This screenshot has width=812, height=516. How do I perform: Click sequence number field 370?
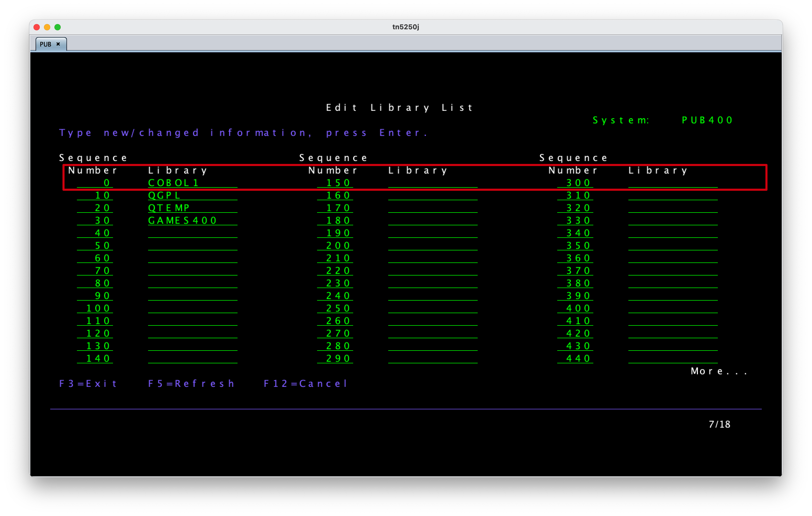575,271
